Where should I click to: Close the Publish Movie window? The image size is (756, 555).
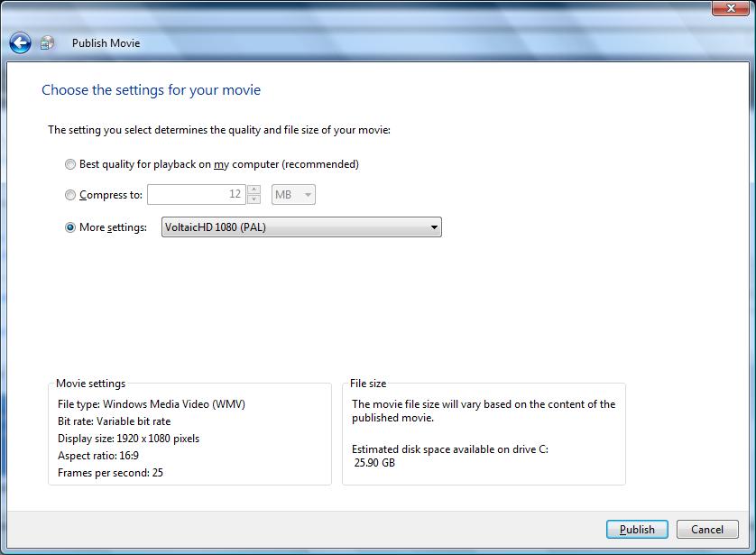730,8
